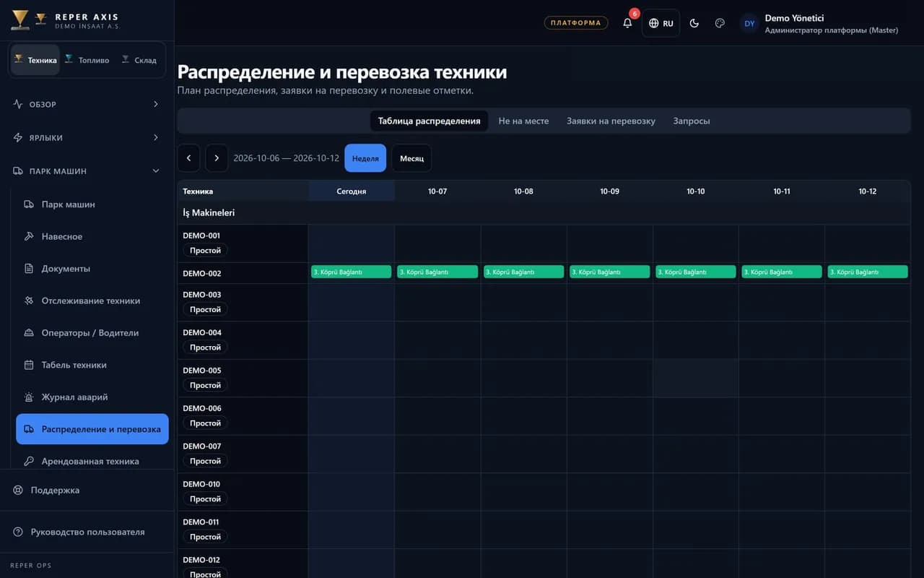Open the theme palette icon
Viewport: 924px width, 578px height.
point(720,23)
